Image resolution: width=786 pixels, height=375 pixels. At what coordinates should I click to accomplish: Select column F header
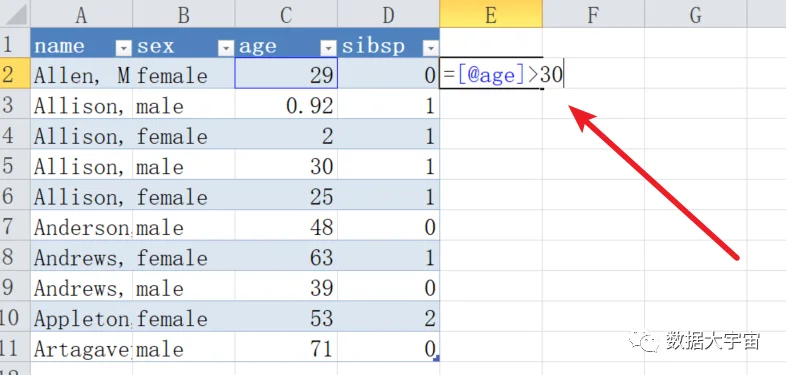point(593,14)
